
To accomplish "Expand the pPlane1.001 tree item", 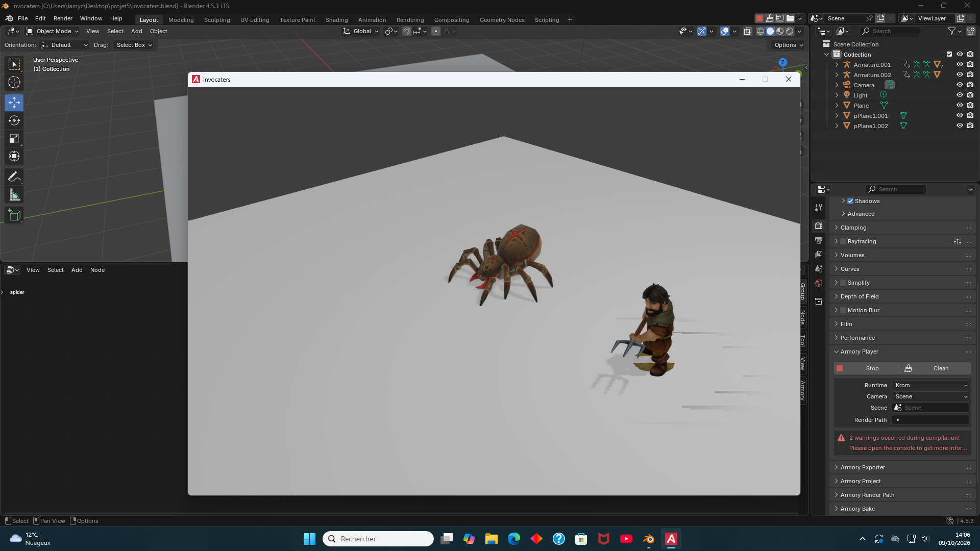I will click(x=837, y=116).
